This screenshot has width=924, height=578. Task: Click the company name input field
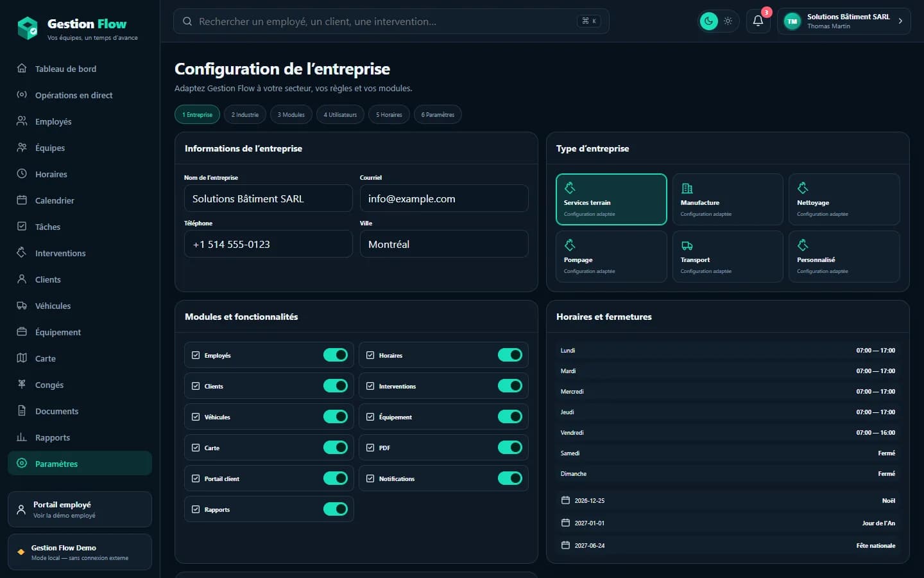(268, 198)
